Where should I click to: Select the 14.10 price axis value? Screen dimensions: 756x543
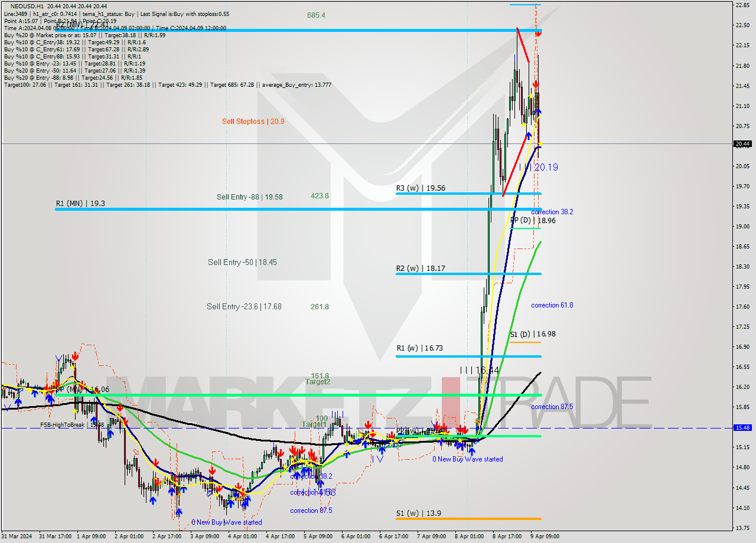[x=742, y=507]
